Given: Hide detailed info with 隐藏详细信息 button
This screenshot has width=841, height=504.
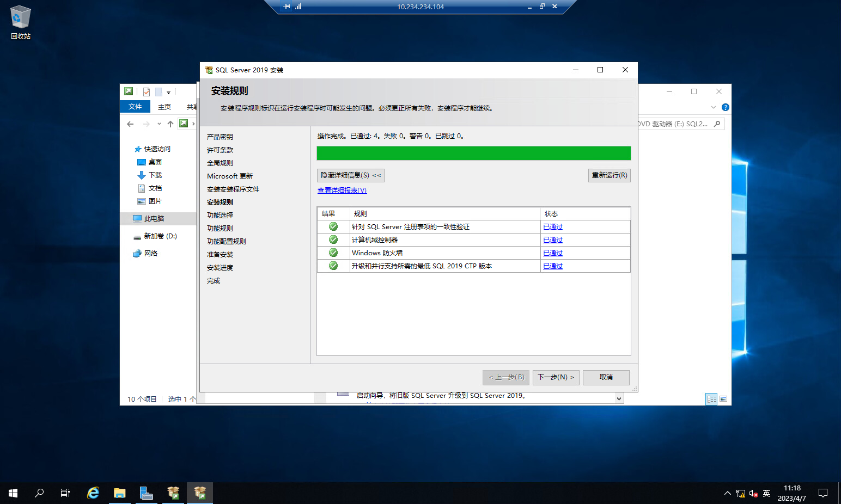Looking at the screenshot, I should [351, 175].
